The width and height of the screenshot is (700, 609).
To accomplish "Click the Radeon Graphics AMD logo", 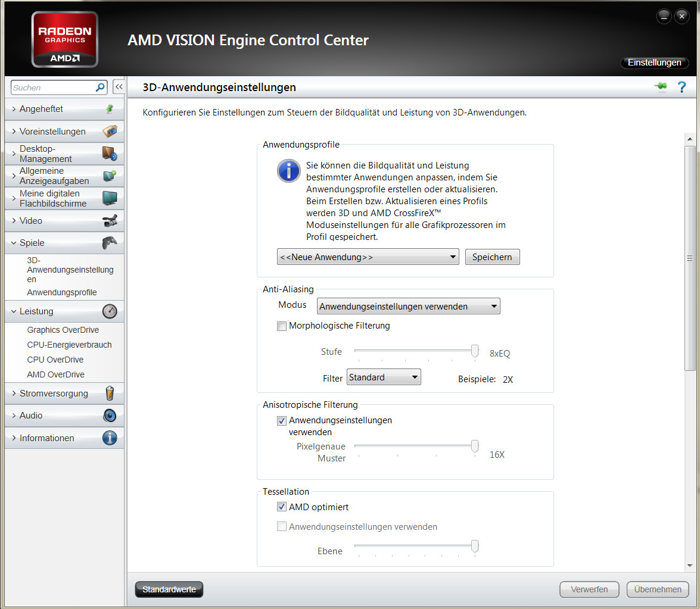I will (x=65, y=40).
